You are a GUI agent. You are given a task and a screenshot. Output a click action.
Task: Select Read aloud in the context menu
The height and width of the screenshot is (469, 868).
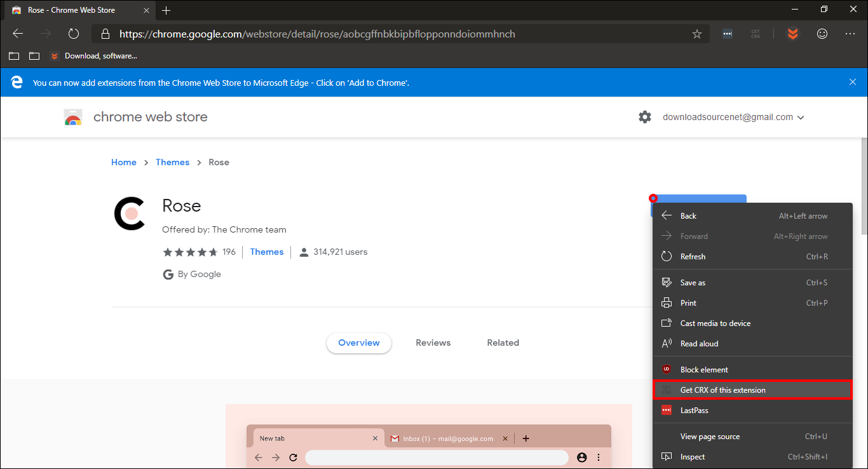pyautogui.click(x=752, y=344)
